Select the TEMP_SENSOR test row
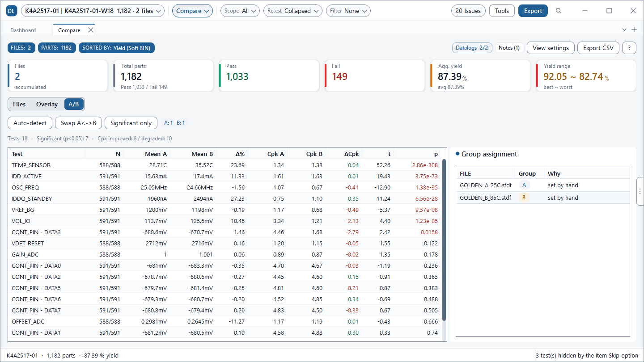 pyautogui.click(x=225, y=165)
